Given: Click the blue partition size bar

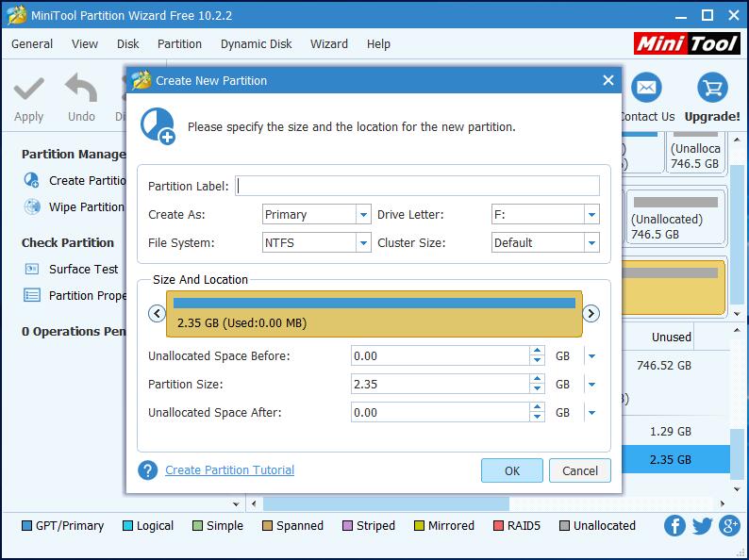Looking at the screenshot, I should (x=374, y=304).
